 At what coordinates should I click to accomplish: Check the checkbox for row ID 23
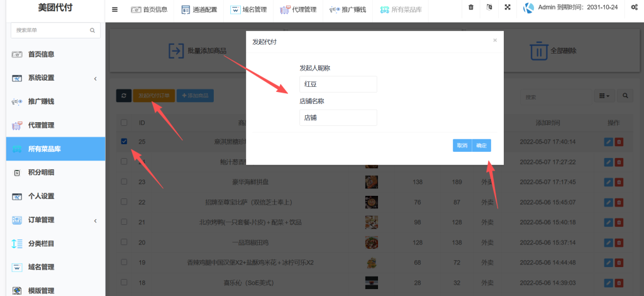(124, 182)
